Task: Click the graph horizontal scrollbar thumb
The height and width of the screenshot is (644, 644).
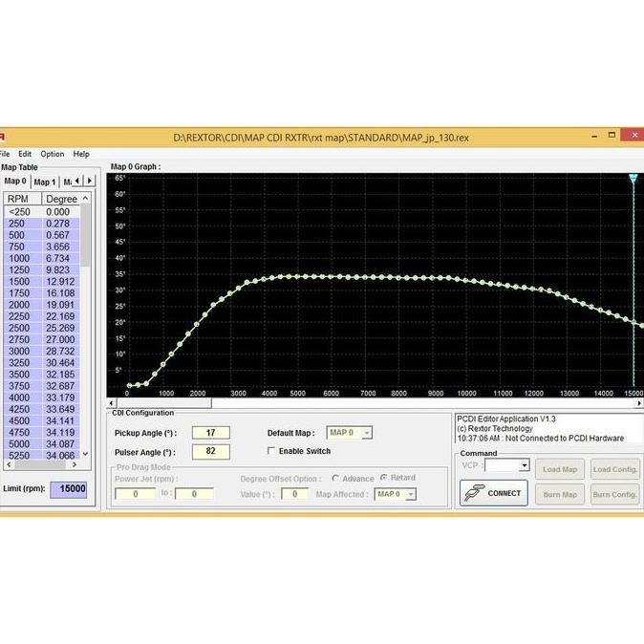Action: (x=163, y=403)
